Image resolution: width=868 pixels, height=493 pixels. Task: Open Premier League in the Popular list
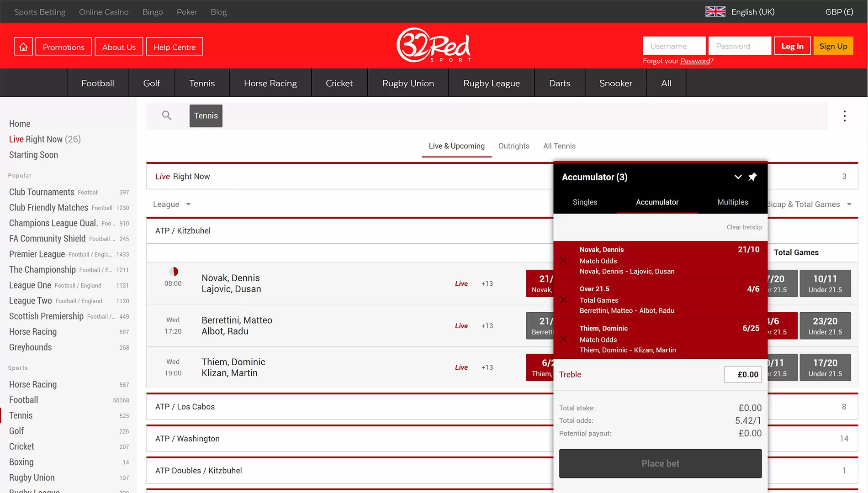click(37, 254)
